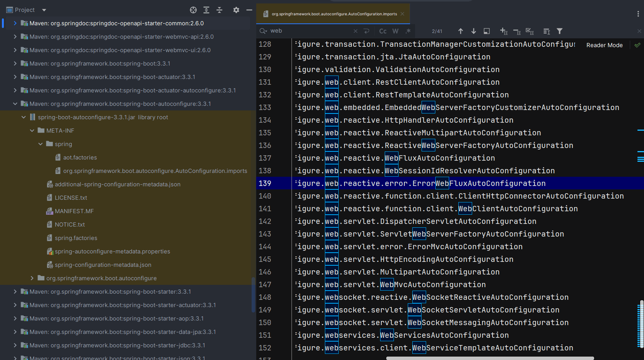Collapse the spring folder
Screen dimensions: 644x360
[40, 144]
